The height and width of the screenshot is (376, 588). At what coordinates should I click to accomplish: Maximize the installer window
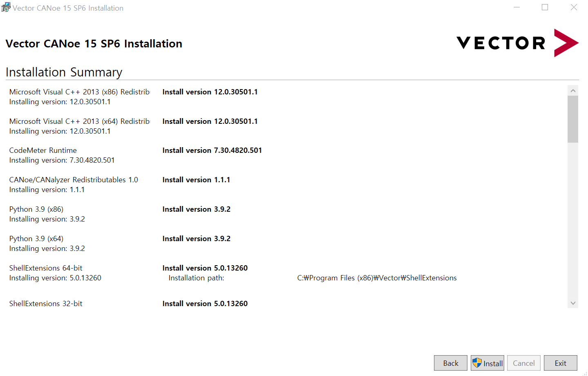(545, 7)
